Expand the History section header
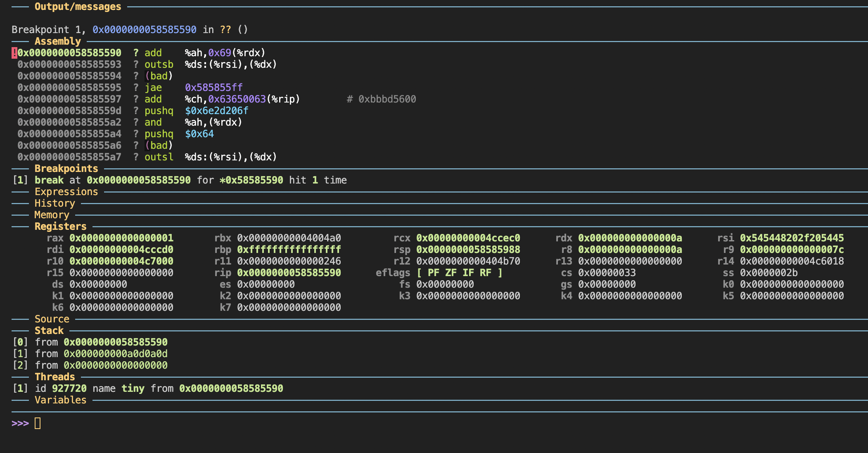 pyautogui.click(x=55, y=203)
